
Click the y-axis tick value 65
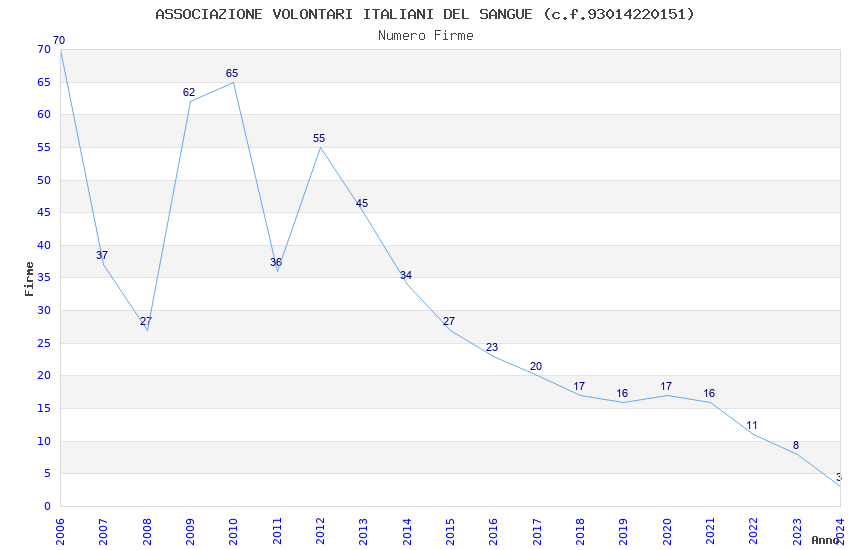coord(44,82)
